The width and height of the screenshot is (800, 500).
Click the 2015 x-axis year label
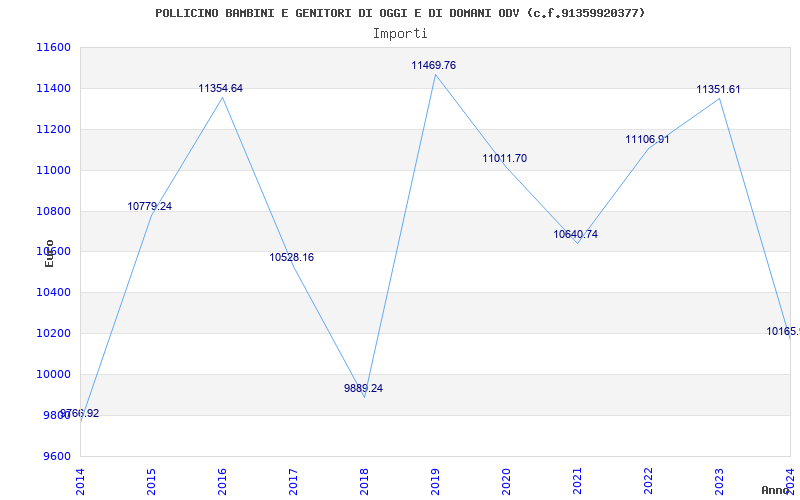click(151, 481)
